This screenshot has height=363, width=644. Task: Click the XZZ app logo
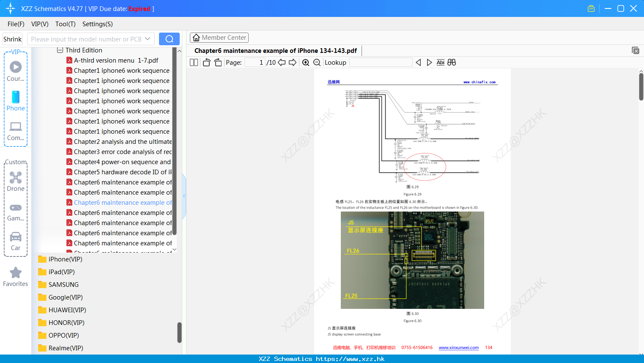pos(11,8)
